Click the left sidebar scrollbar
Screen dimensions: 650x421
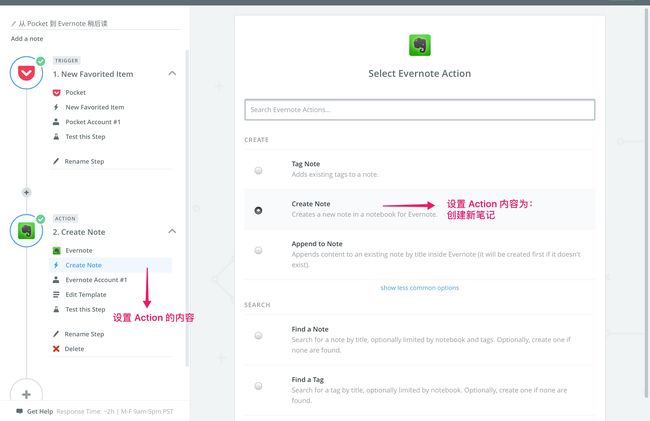point(187,207)
